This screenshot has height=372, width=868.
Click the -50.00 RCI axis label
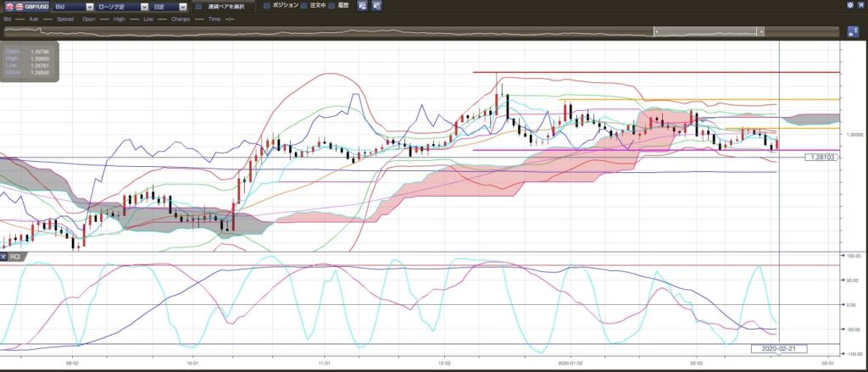coord(854,330)
